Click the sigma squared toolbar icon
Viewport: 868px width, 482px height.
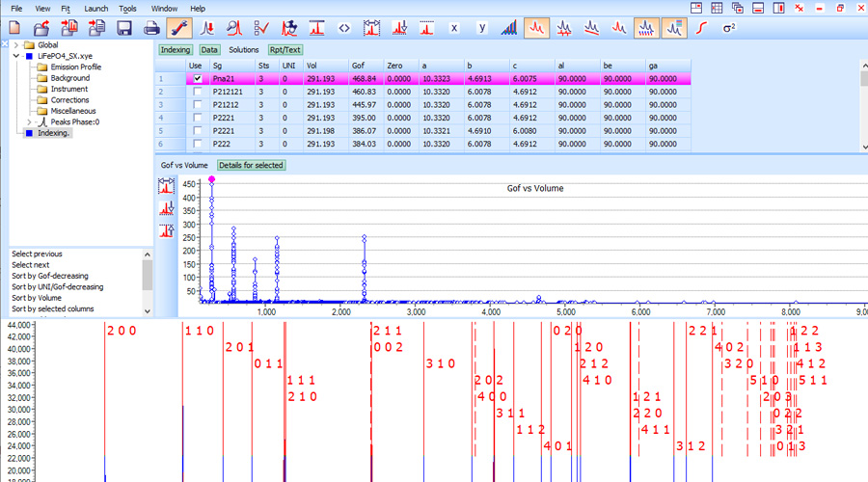click(729, 28)
